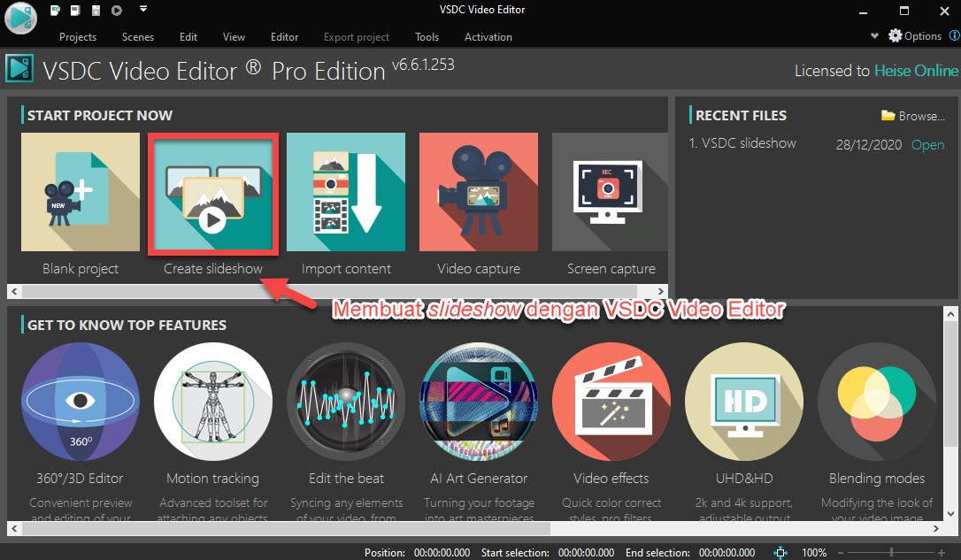This screenshot has width=961, height=560.
Task: Maximize the VSDC Video Editor window
Action: click(904, 11)
